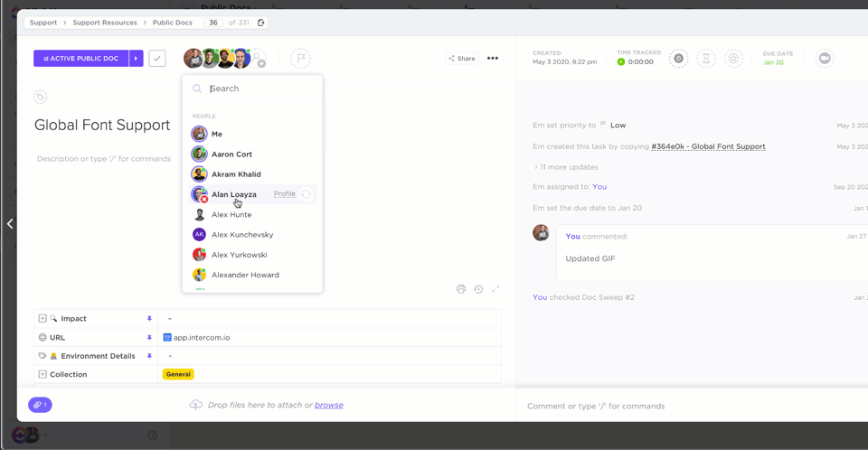Click Support in breadcrumb

coord(43,23)
